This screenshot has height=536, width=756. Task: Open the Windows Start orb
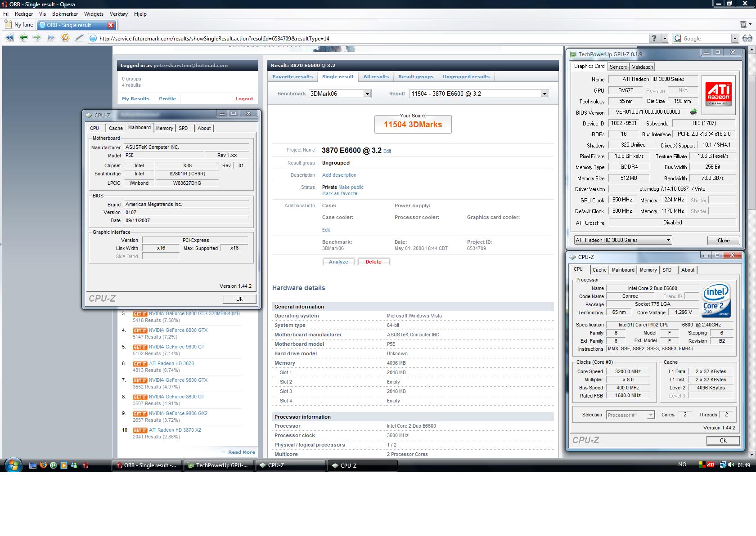[13, 465]
